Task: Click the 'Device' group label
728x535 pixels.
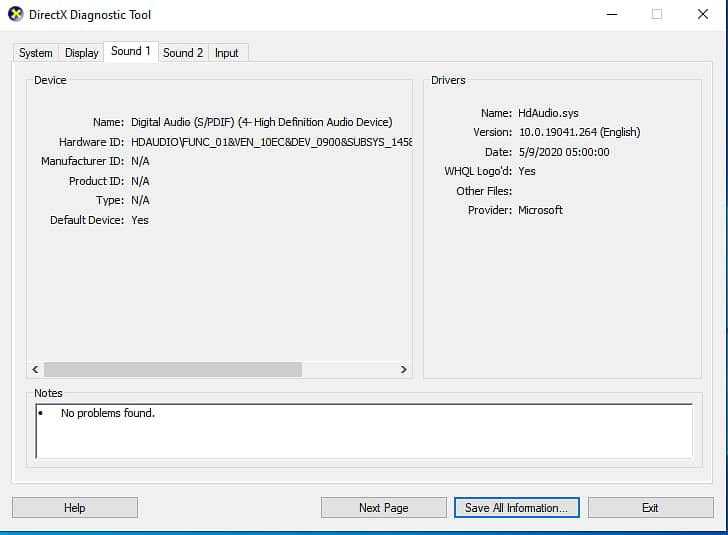Action: 50,80
